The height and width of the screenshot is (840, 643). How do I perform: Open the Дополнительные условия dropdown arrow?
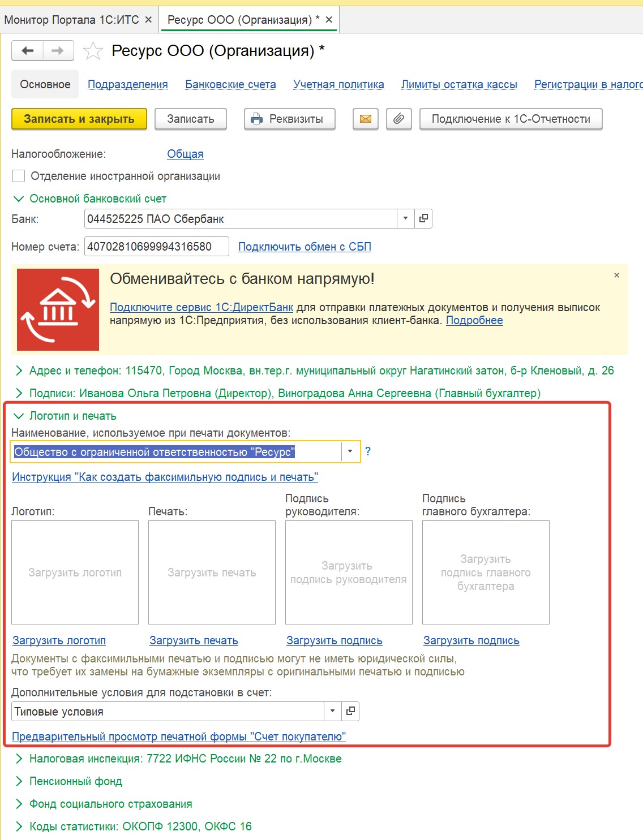pos(333,711)
